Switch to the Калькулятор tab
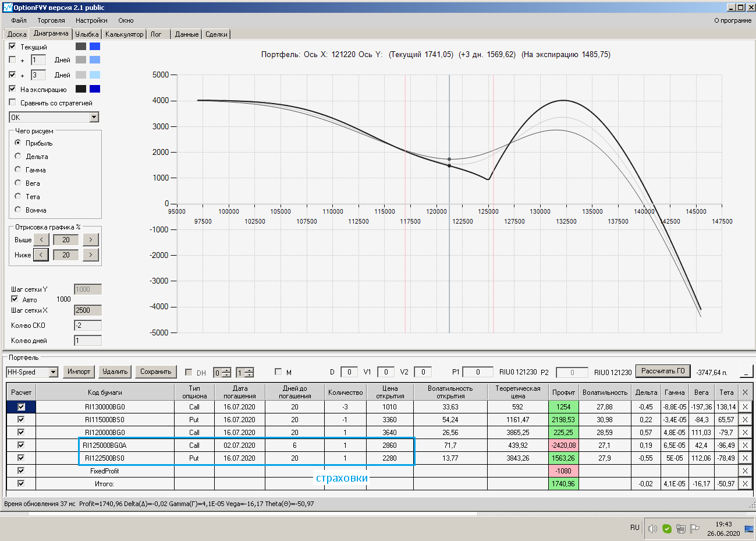The width and height of the screenshot is (756, 541). click(124, 34)
